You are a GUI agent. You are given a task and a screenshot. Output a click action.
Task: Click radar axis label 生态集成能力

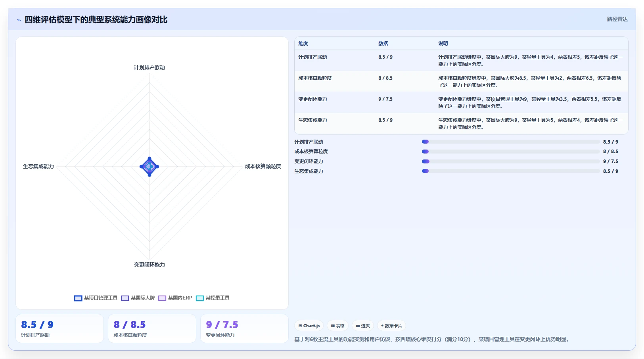coord(38,166)
